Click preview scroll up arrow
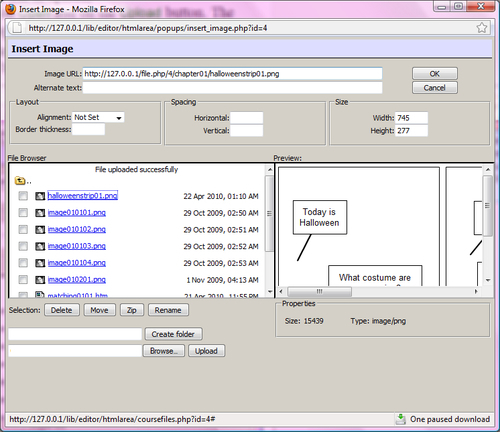 [488, 170]
